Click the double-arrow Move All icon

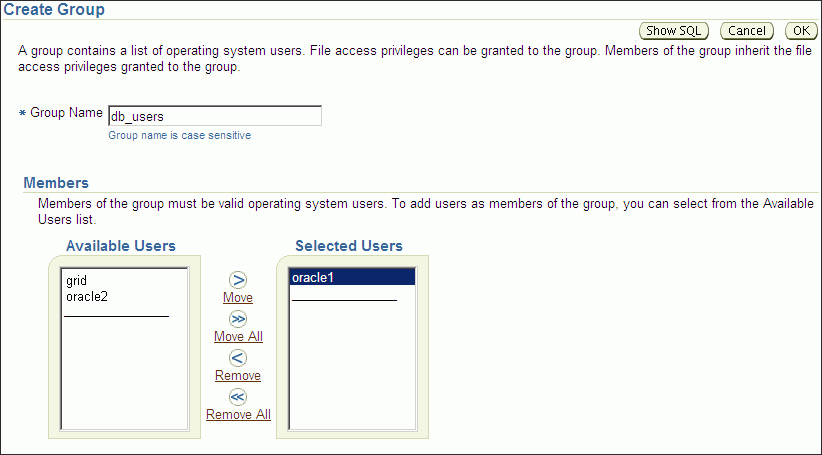pos(238,319)
